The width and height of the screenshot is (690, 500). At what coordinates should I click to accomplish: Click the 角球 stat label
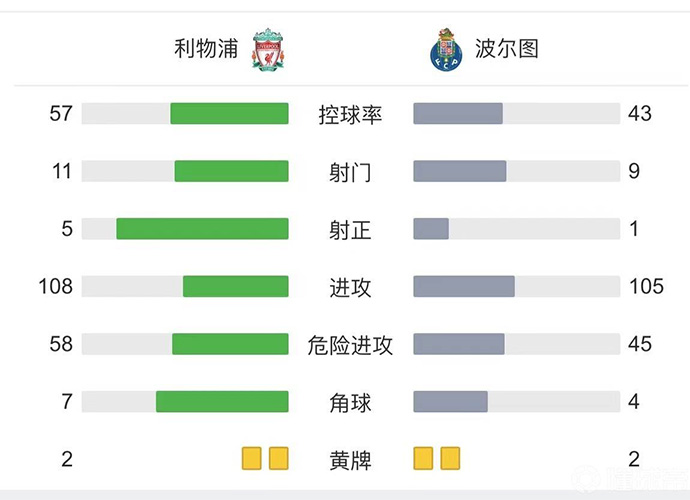350,402
